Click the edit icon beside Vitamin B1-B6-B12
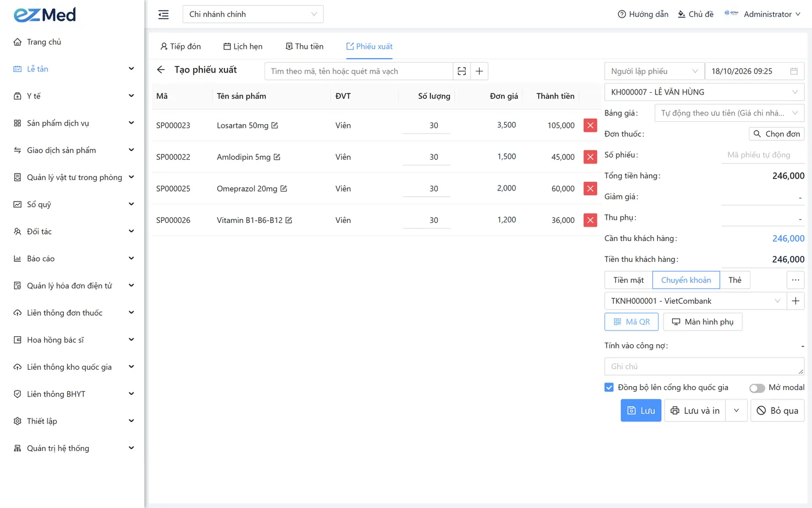This screenshot has height=508, width=812. coord(289,220)
